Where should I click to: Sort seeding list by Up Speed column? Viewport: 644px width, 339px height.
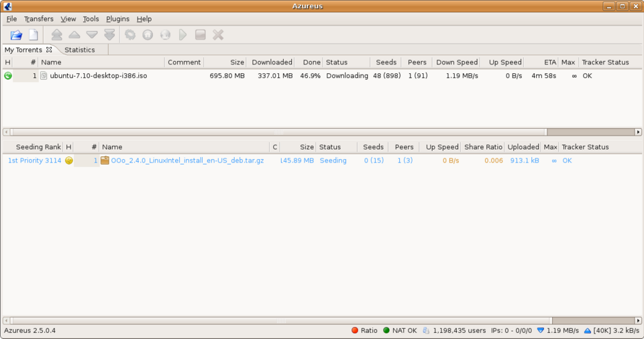pyautogui.click(x=440, y=147)
